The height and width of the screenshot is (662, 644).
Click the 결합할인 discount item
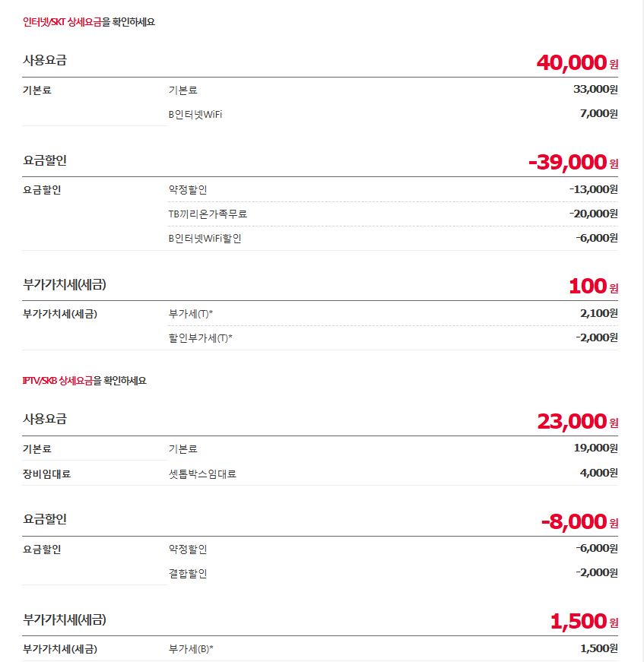188,573
